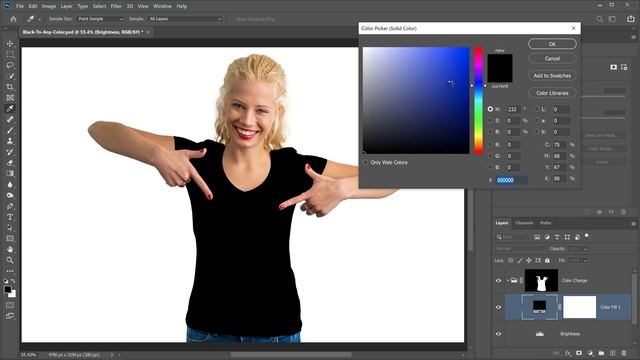Collapse the Color Change group arrow

(x=507, y=280)
